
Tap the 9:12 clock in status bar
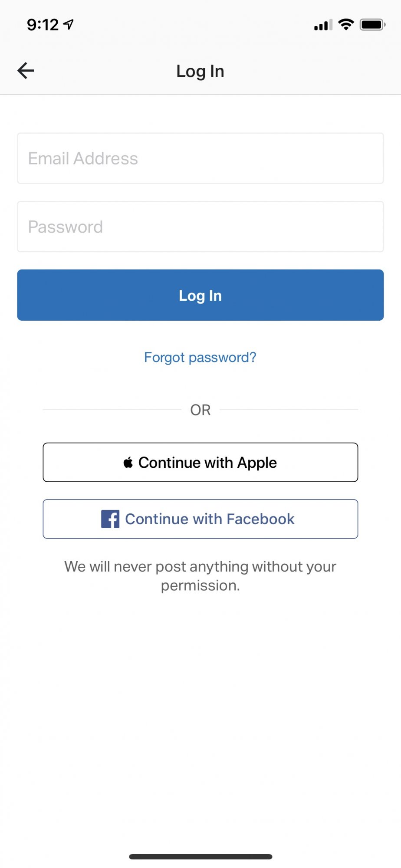pos(43,25)
